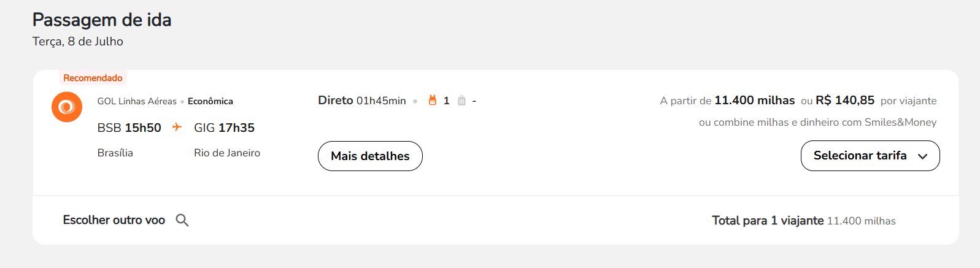Click the Smiles&Money combine text

tap(817, 122)
